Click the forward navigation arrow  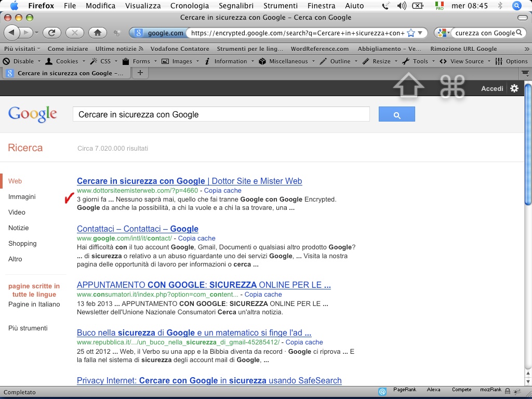[26, 33]
